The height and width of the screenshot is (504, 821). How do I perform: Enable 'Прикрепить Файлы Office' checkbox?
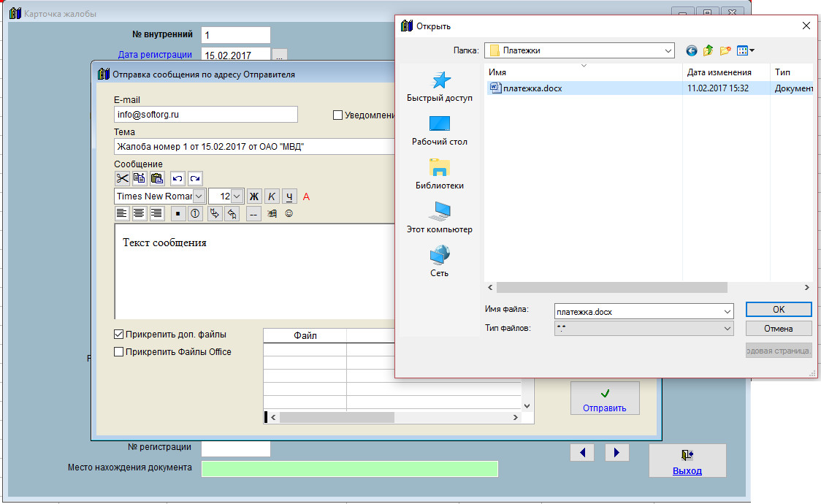coord(119,352)
